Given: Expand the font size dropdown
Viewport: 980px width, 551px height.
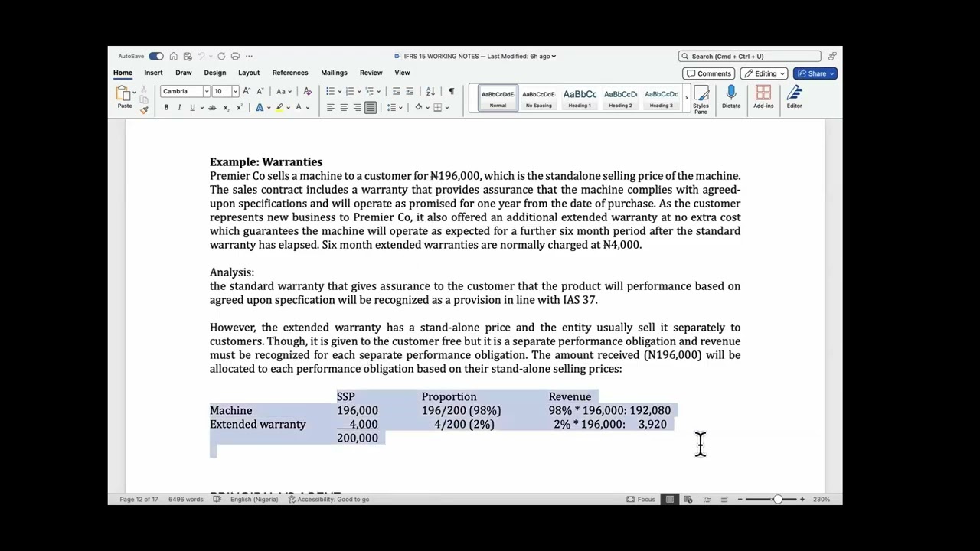Looking at the screenshot, I should 235,91.
